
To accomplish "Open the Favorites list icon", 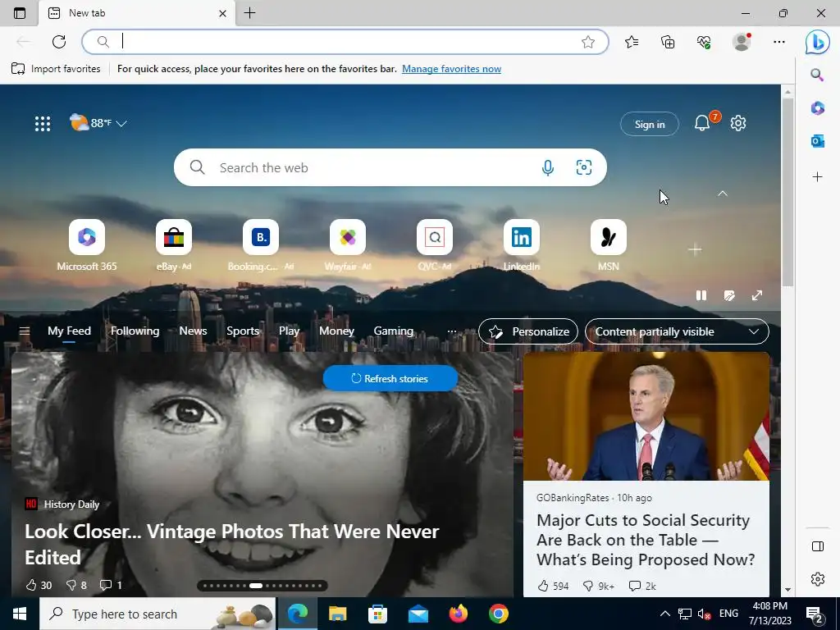I will coord(632,42).
